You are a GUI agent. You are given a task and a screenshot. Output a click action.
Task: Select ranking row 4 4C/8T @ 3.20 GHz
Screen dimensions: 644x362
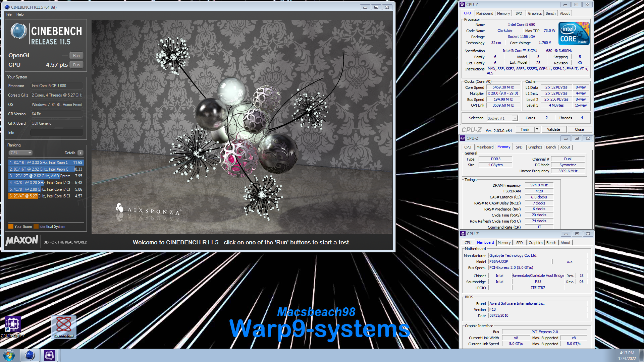tap(46, 183)
